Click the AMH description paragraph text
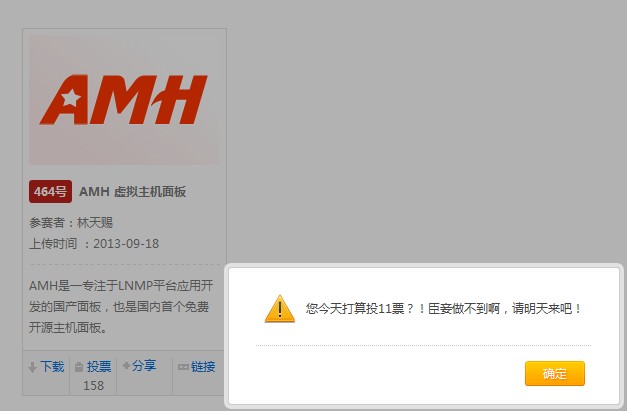The height and width of the screenshot is (411, 627). 121,307
